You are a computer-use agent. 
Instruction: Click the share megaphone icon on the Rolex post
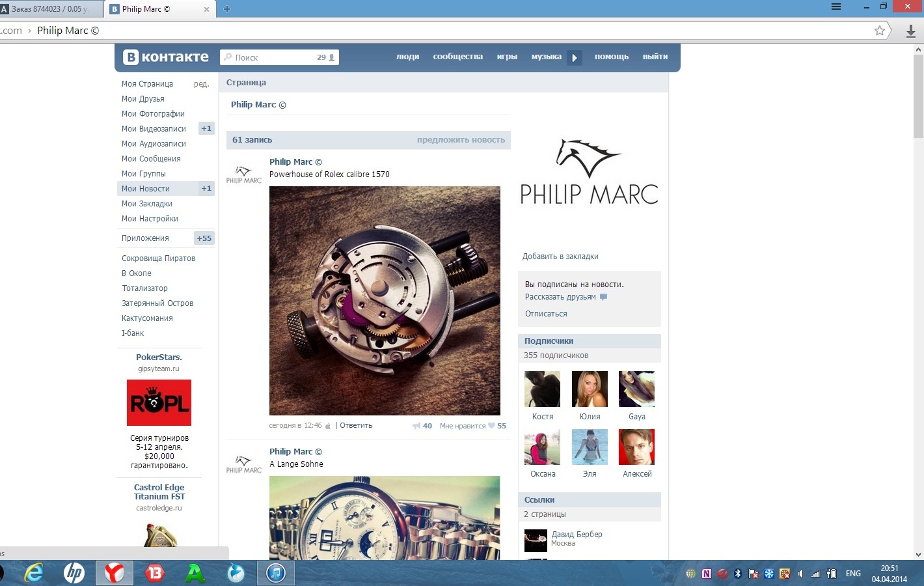tap(416, 426)
